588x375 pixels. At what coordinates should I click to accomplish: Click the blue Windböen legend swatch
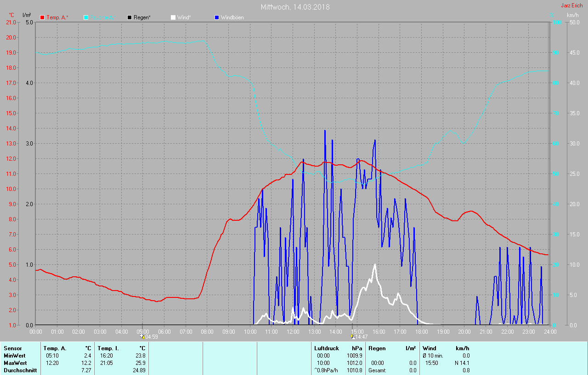pyautogui.click(x=216, y=17)
